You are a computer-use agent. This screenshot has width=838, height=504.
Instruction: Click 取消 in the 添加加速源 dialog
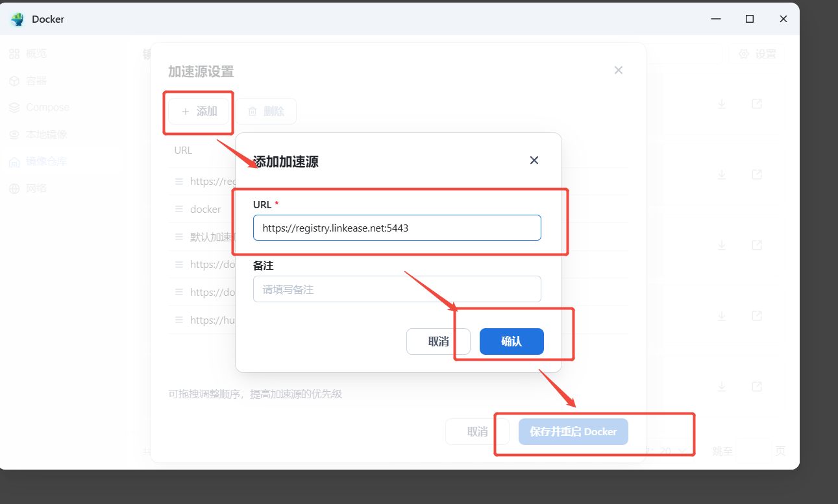click(438, 341)
